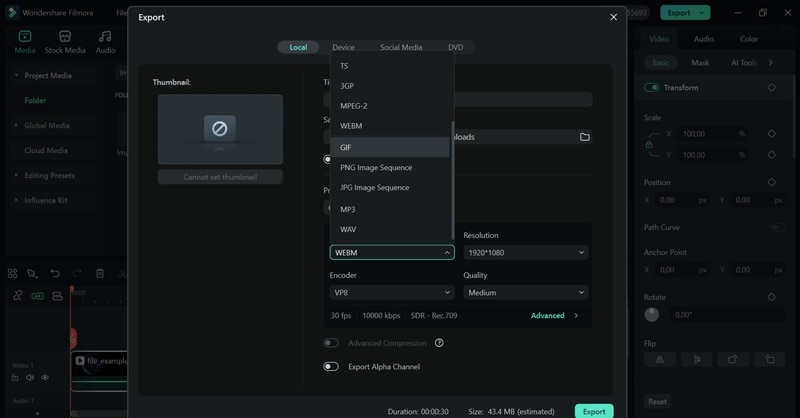The height and width of the screenshot is (418, 800).
Task: Select TS from format list
Action: [390, 66]
